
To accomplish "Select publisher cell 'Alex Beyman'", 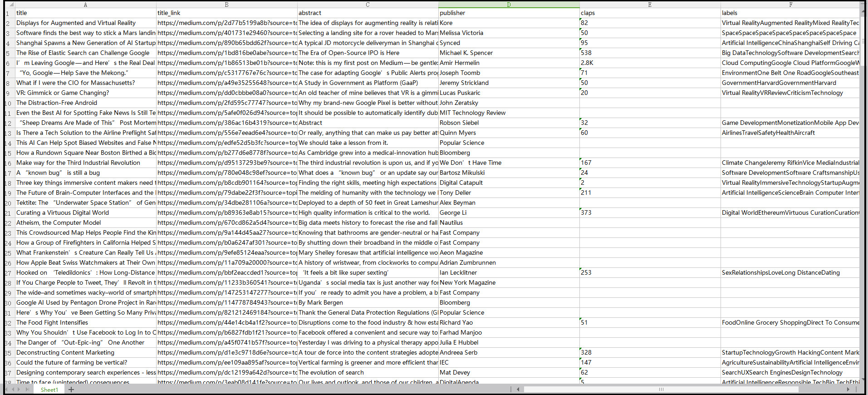I will (x=509, y=202).
